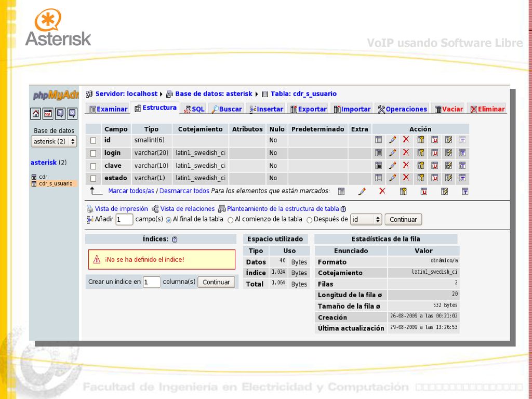Switch to the Examinar tab
Screen dimensions: 532x399
coord(108,109)
